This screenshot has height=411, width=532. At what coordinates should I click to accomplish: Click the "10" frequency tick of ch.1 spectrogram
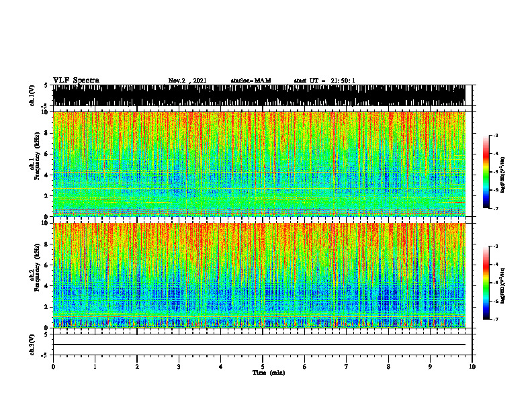point(46,112)
